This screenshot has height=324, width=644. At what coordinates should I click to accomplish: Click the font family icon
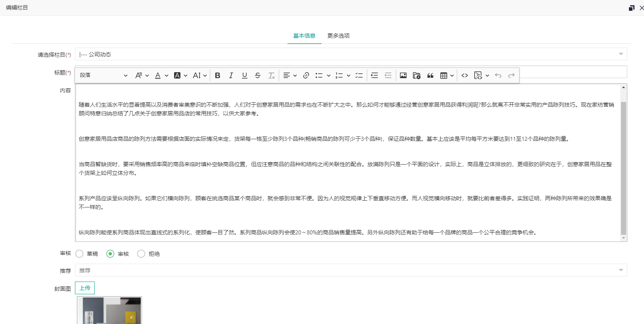click(x=138, y=75)
